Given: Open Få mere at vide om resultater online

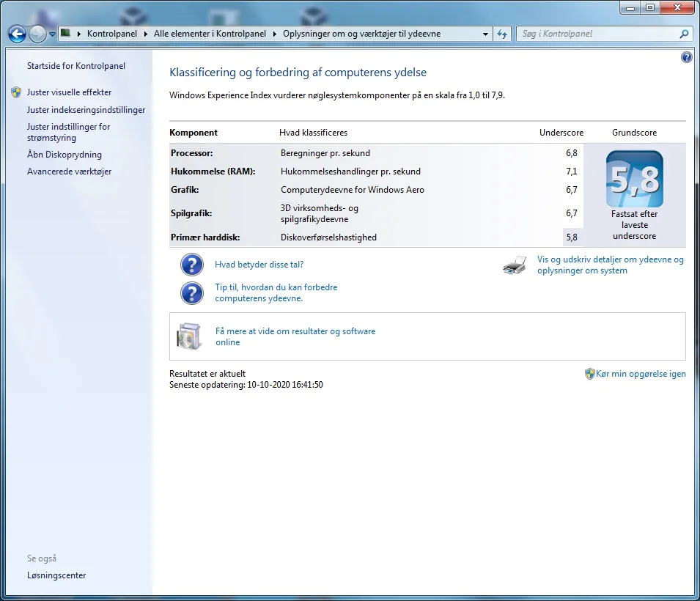Looking at the screenshot, I should pos(295,336).
